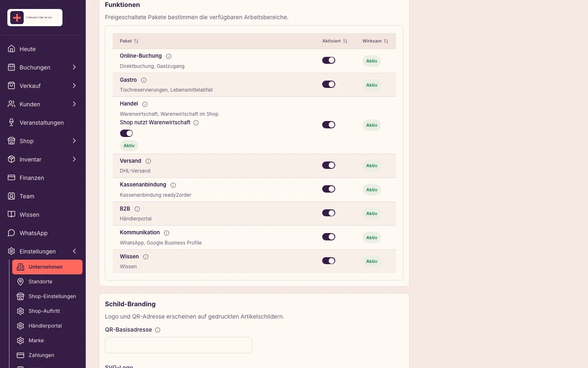Screen dimensions: 588x368
Task: Click the info icon next to Kommunikation
Action: point(167,233)
